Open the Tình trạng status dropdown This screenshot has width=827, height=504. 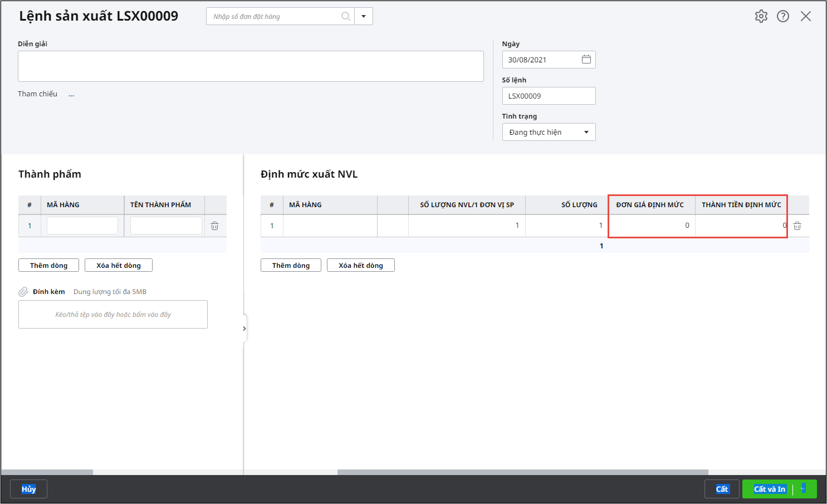click(549, 132)
